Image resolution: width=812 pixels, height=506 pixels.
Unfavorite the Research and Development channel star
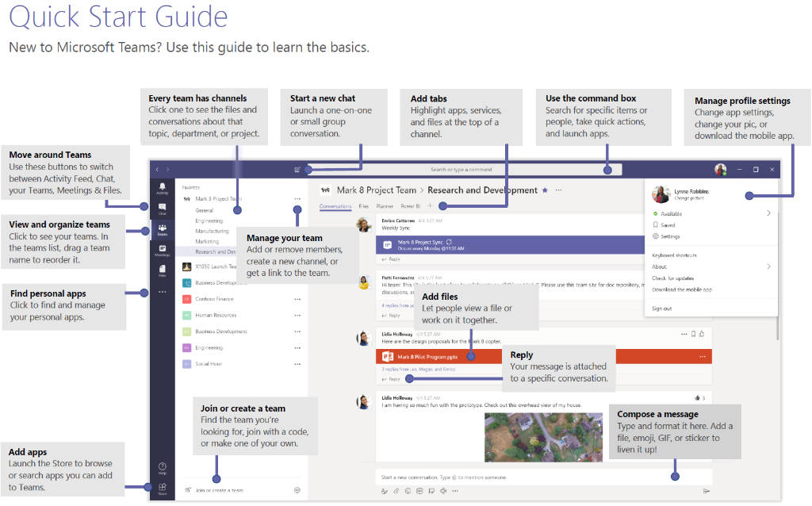coord(544,190)
